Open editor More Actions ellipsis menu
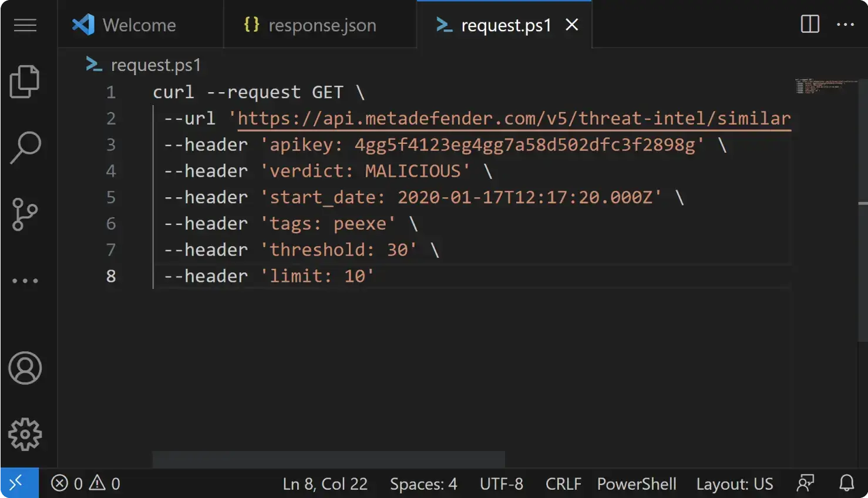This screenshot has height=498, width=868. (845, 24)
